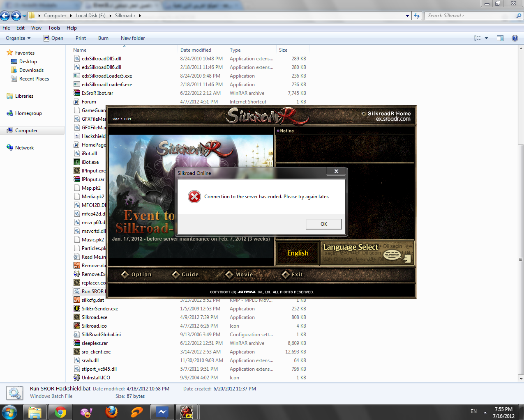Screen dimensions: 524x420
Task: Select Computer in the navigation pane
Action: [26, 131]
